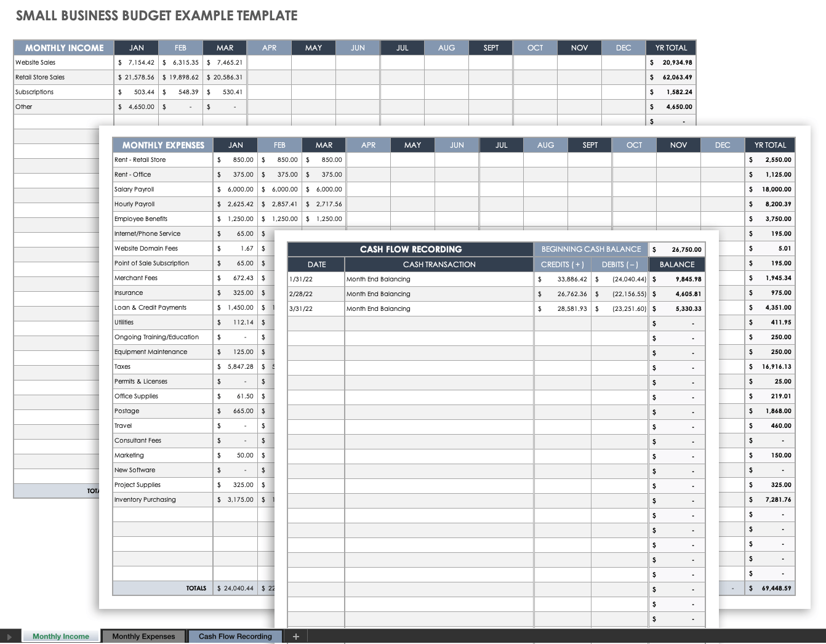The height and width of the screenshot is (644, 826).
Task: Select the CASH TRANSACTION column header
Action: coord(439,264)
